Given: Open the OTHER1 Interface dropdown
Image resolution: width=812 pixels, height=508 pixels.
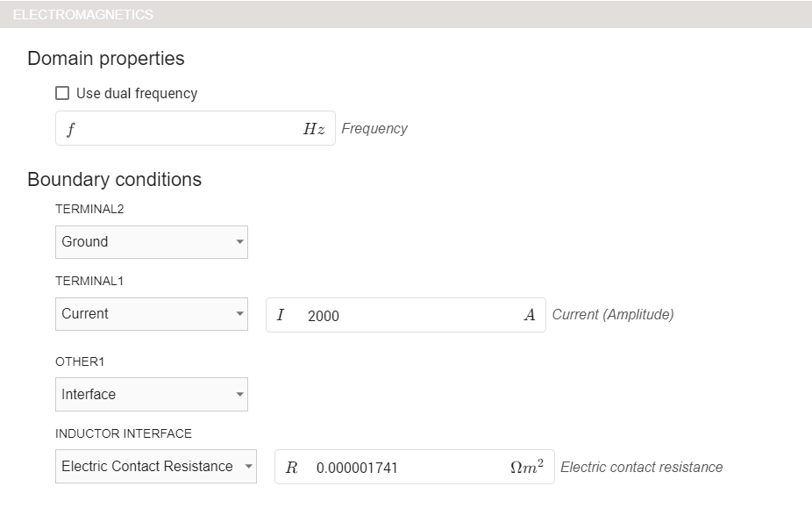Looking at the screenshot, I should (x=151, y=395).
